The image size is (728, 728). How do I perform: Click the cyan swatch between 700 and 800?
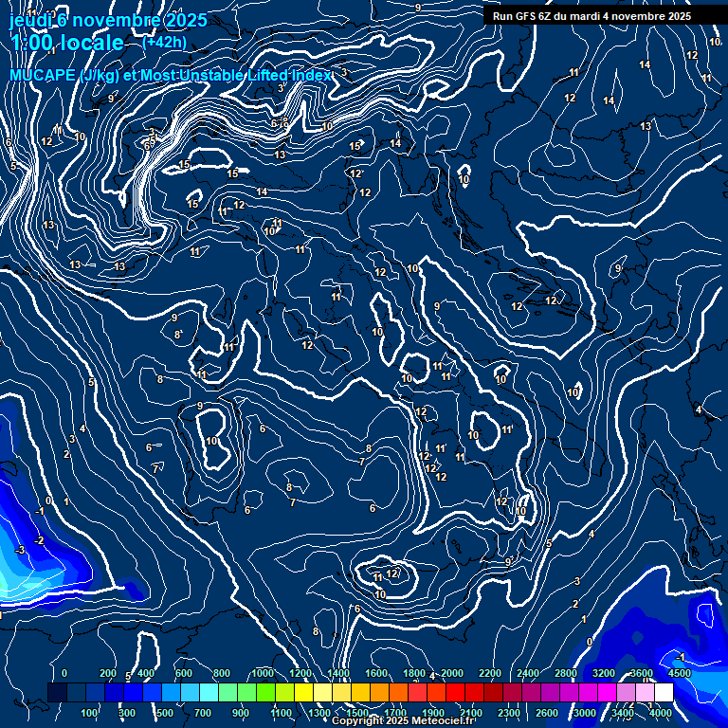point(209,692)
